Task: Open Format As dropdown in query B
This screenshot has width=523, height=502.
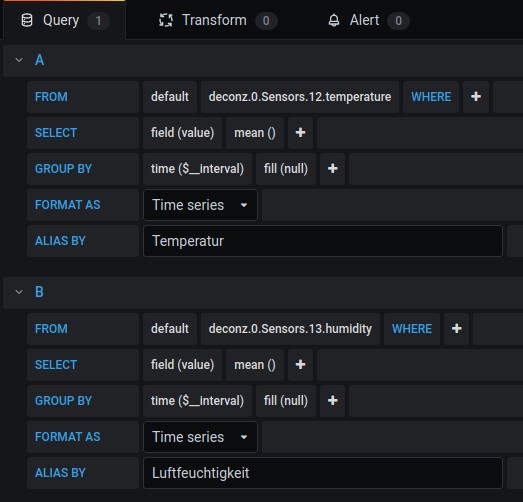Action: [x=200, y=437]
